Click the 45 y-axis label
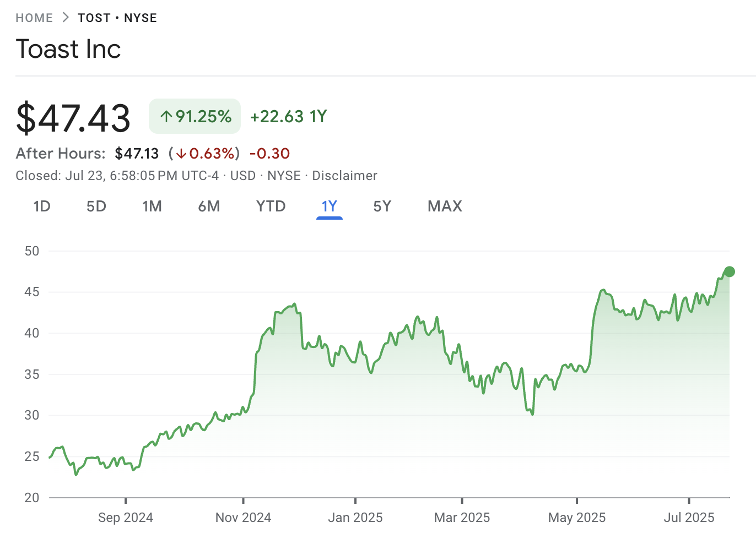 [32, 292]
